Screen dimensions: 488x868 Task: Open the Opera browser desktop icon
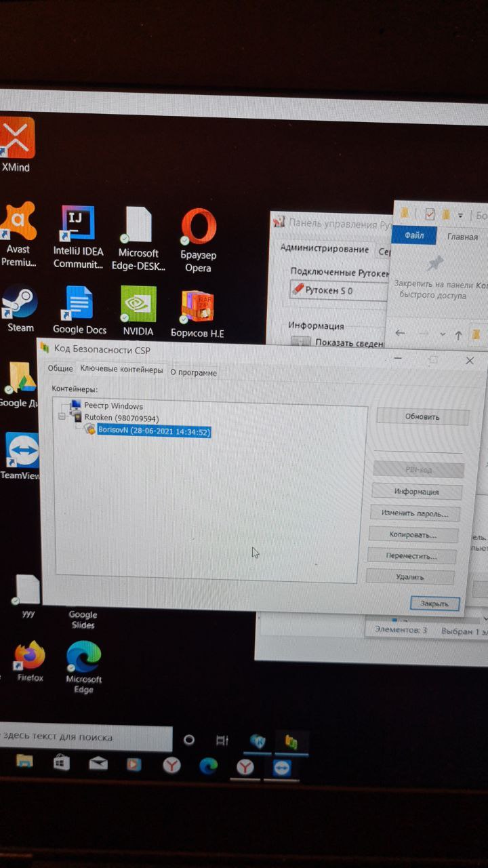[199, 240]
